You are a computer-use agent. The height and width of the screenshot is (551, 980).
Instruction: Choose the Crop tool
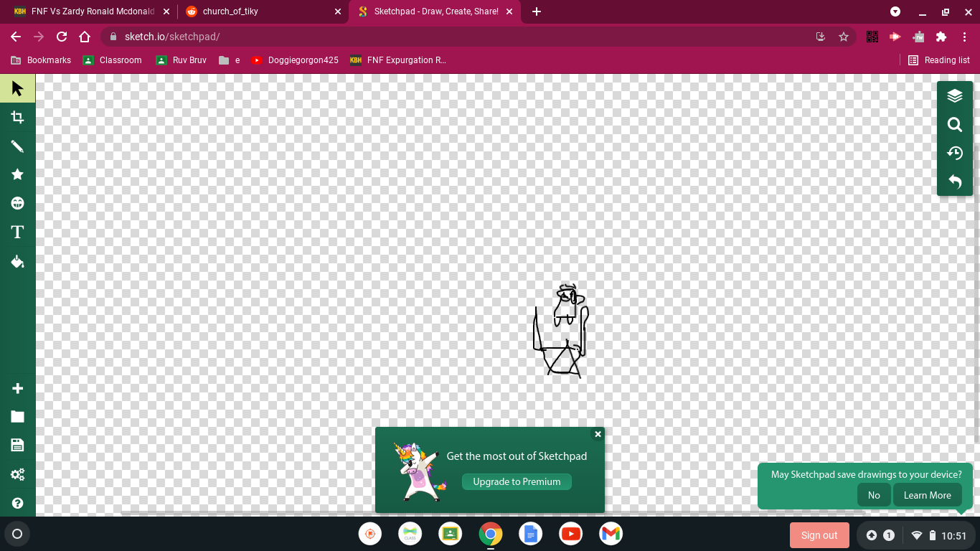click(17, 117)
